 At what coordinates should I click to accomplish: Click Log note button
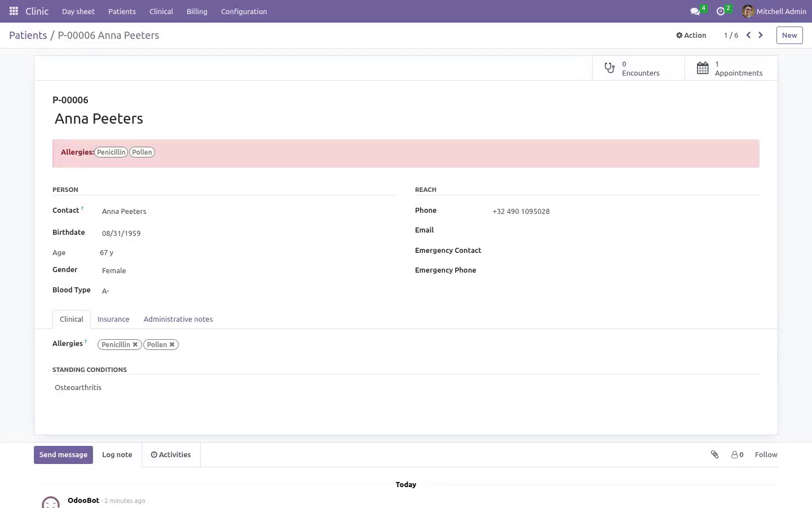point(117,454)
